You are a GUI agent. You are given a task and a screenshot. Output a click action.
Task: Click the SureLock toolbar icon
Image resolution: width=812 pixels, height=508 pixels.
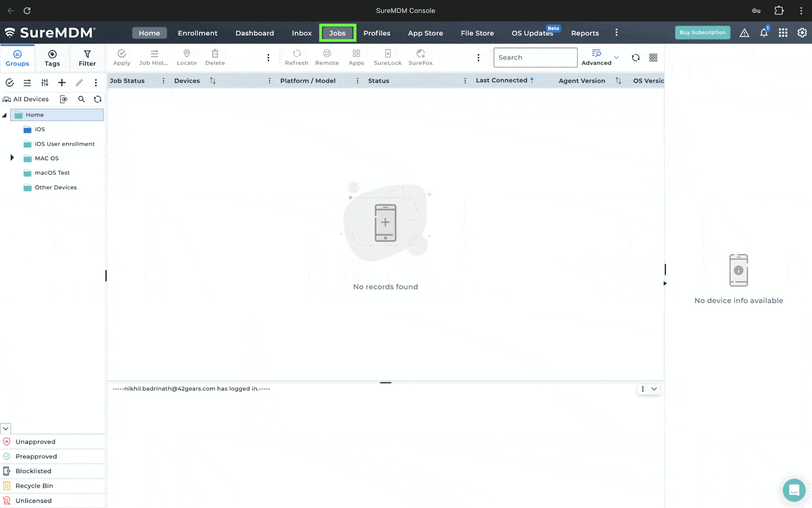(x=387, y=57)
